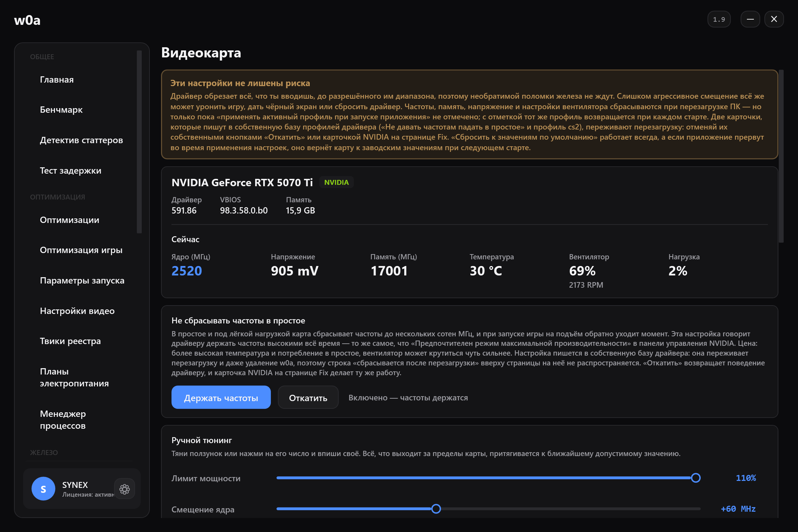Click the Лимит мощности slider handle
Image resolution: width=798 pixels, height=532 pixels.
[695, 478]
